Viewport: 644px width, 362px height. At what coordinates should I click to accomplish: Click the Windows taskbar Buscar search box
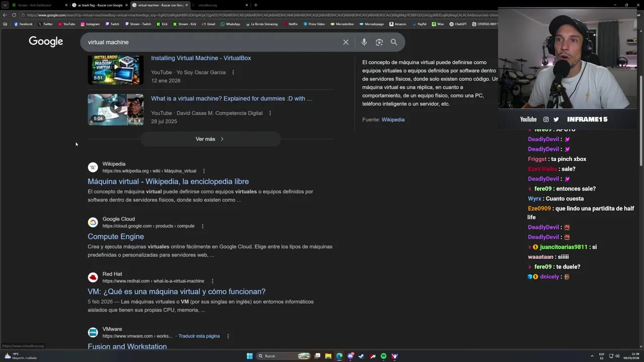pos(283,356)
